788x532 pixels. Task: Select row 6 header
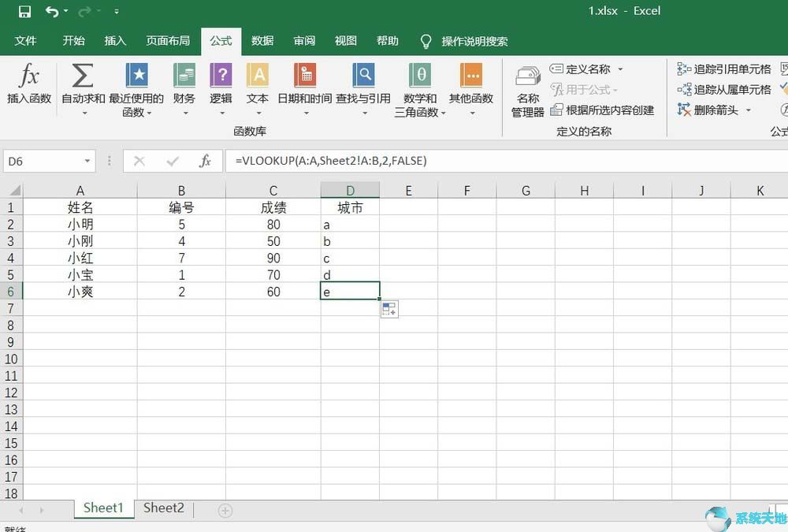pos(11,292)
